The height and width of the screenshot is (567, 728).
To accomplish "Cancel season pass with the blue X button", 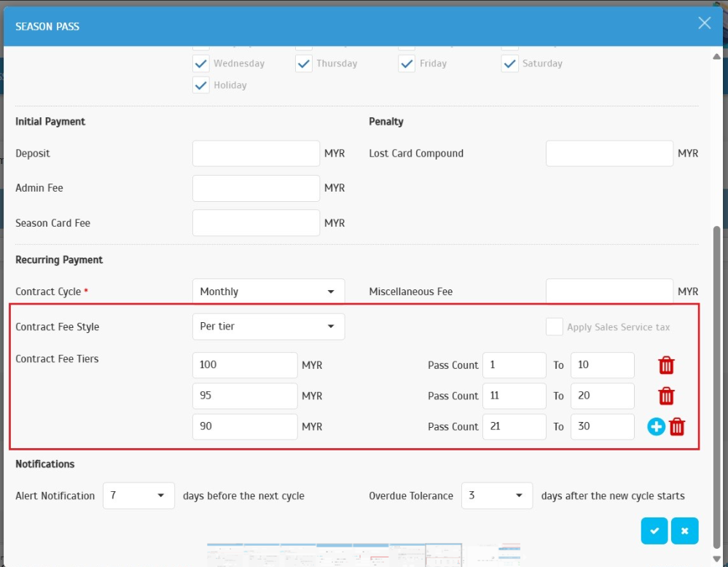I will click(684, 531).
